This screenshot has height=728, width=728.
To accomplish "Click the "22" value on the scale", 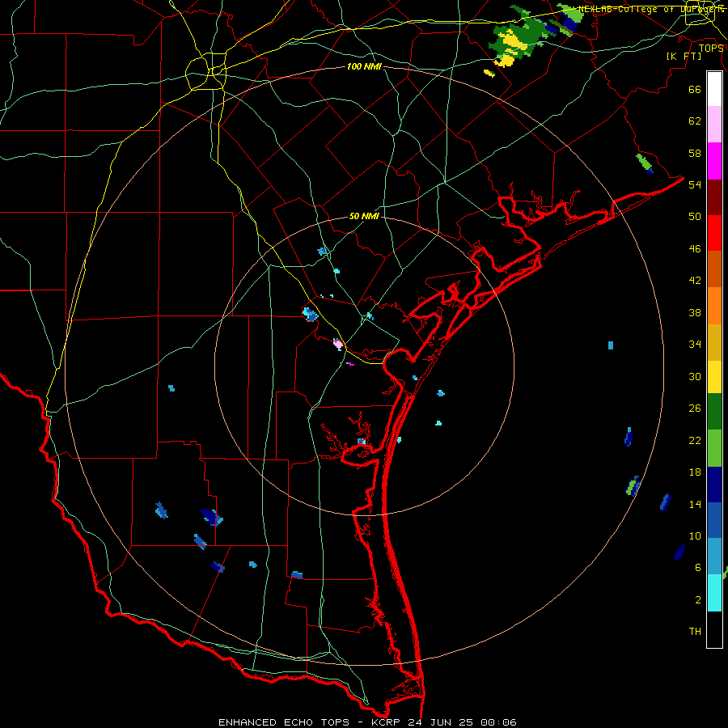I will [695, 440].
